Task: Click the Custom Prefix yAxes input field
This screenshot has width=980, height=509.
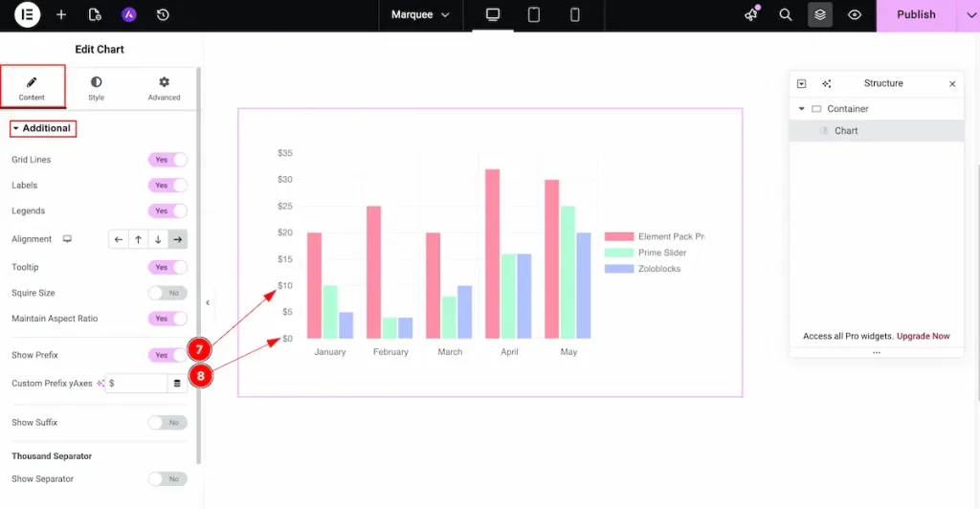Action: [x=136, y=383]
